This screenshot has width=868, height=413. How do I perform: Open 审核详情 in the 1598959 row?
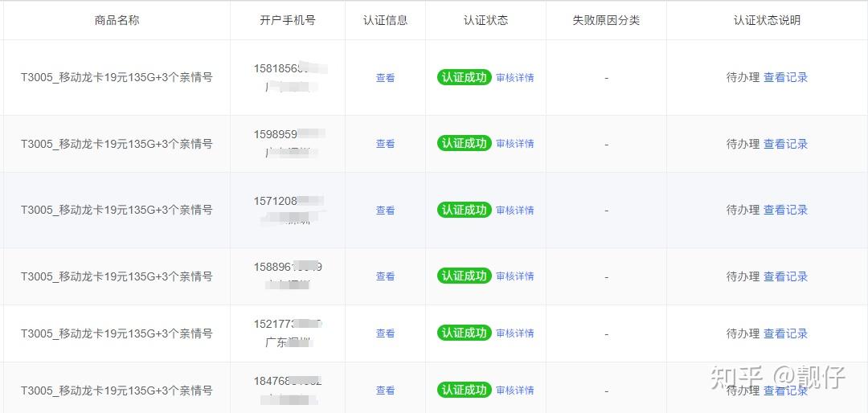point(514,144)
